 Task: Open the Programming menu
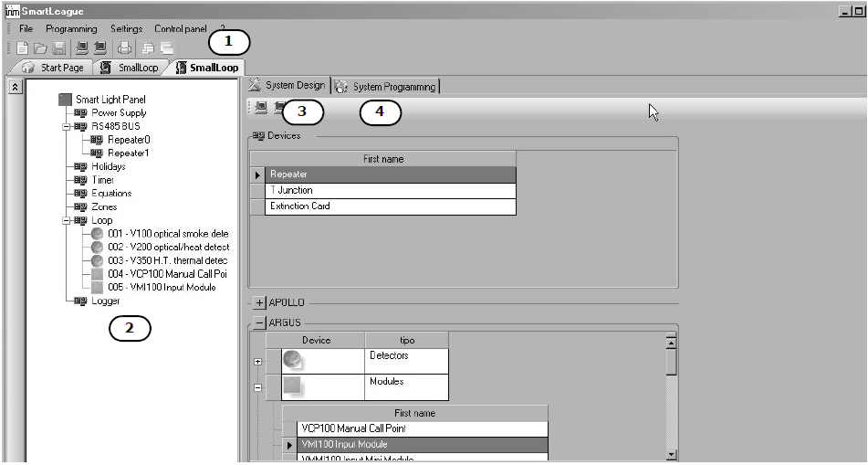click(71, 29)
